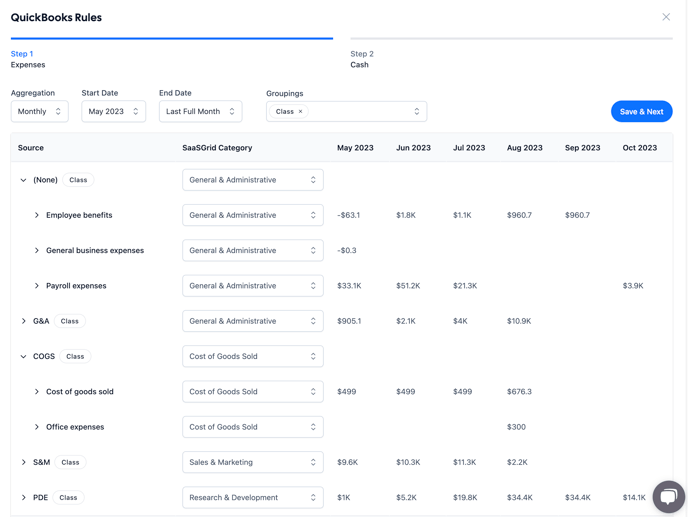Expand the S&M class row
Image resolution: width=688 pixels, height=517 pixels.
24,462
